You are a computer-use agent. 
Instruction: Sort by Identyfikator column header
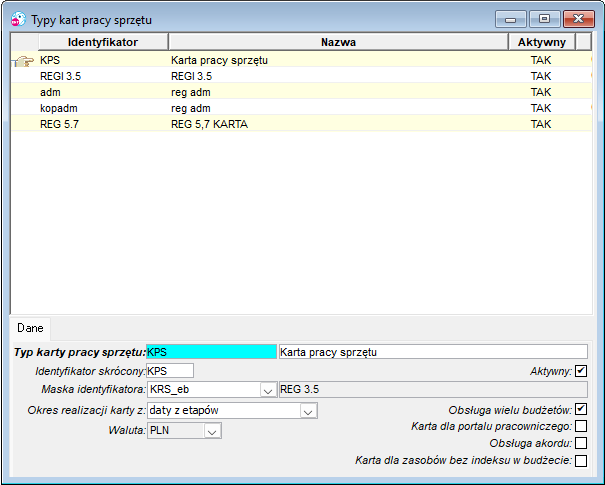click(x=103, y=42)
